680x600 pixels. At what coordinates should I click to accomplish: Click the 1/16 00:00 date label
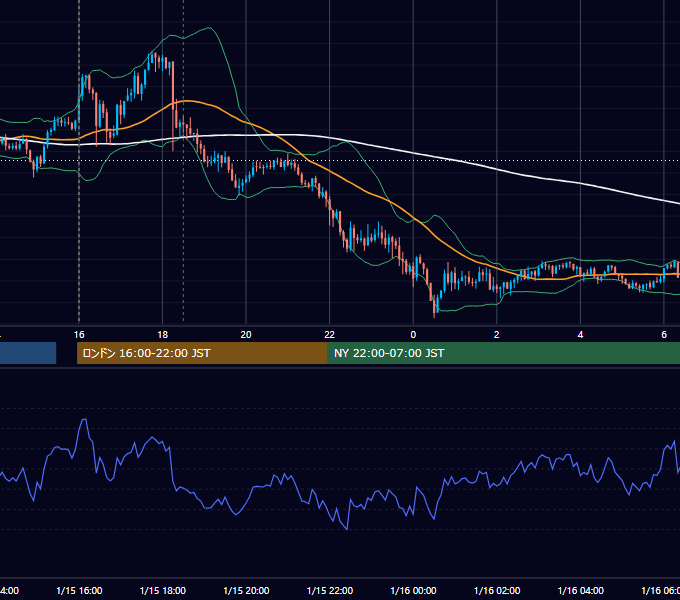coord(413,590)
